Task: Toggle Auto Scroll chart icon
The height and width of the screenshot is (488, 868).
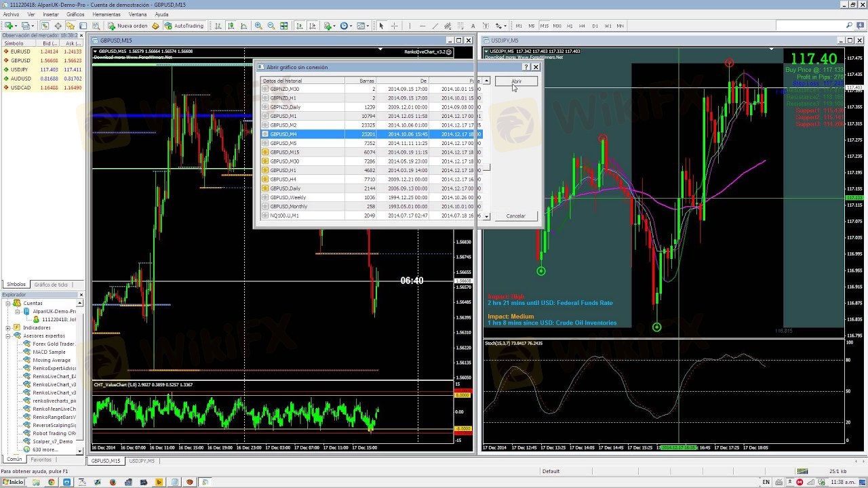Action: 299,26
